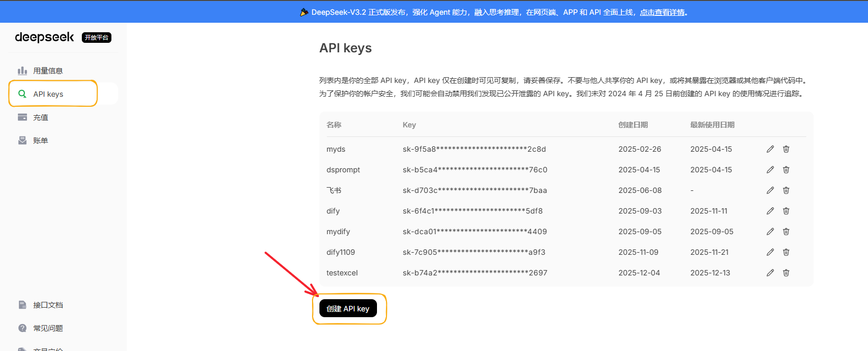This screenshot has height=351, width=868.
Task: Edit the dsprompt key name
Action: point(770,170)
